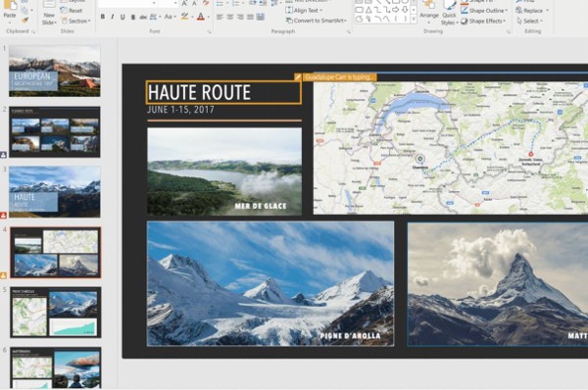
Task: Click the co-author indicator beside slide 2
Action: (3, 155)
